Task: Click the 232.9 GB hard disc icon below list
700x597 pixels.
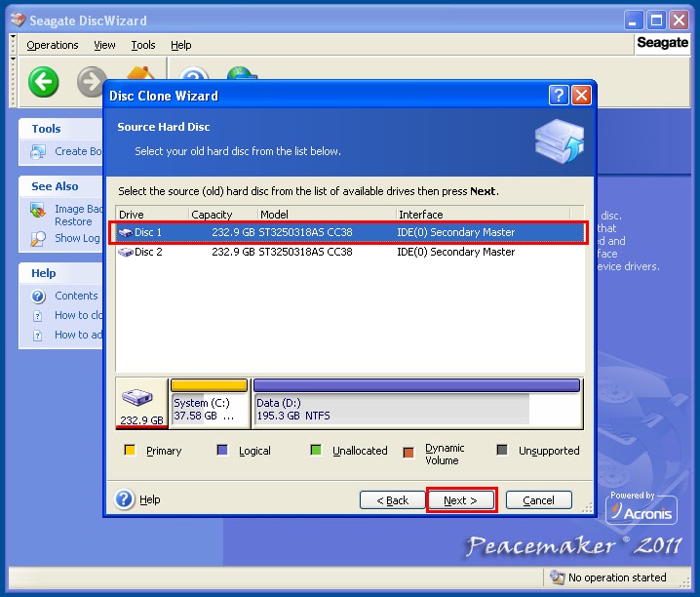Action: [x=137, y=396]
